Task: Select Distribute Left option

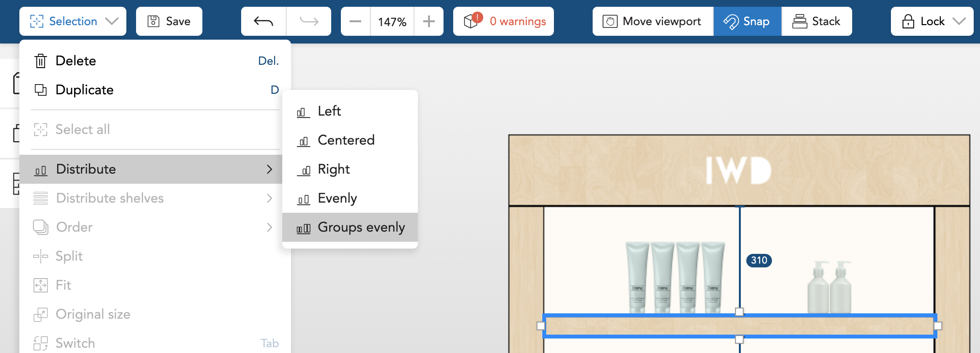Action: click(350, 111)
